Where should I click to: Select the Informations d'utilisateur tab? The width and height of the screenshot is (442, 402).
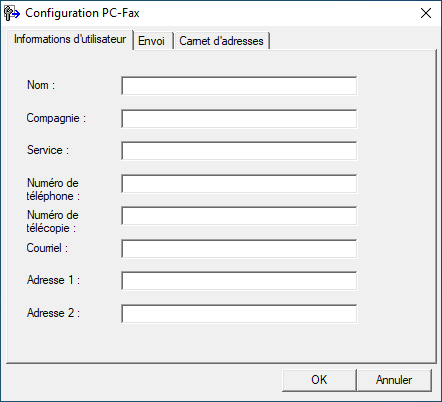(x=70, y=39)
